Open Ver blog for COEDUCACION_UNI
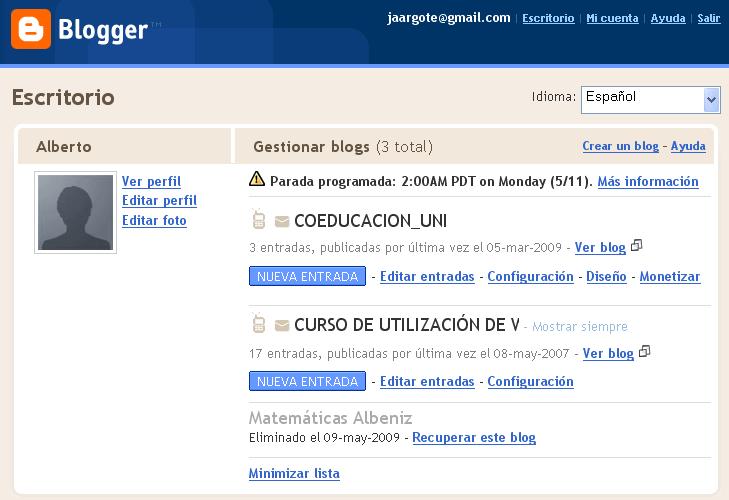 pos(600,247)
